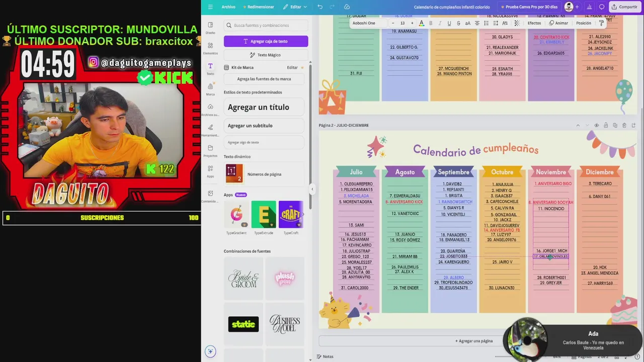
Task: Click the plus icon to add collaborators
Action: coord(577,7)
